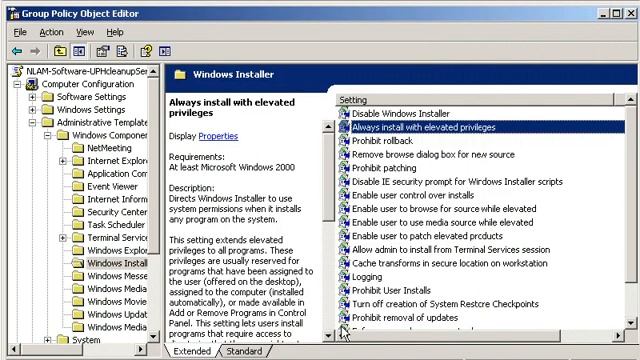640x360 pixels.
Task: Click the Computer Configuration node icon
Action: tap(32, 84)
